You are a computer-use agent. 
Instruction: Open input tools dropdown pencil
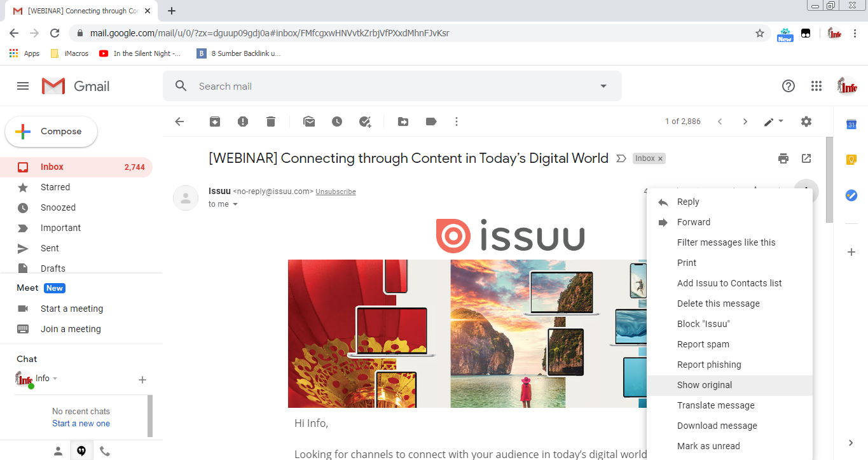[x=773, y=122]
